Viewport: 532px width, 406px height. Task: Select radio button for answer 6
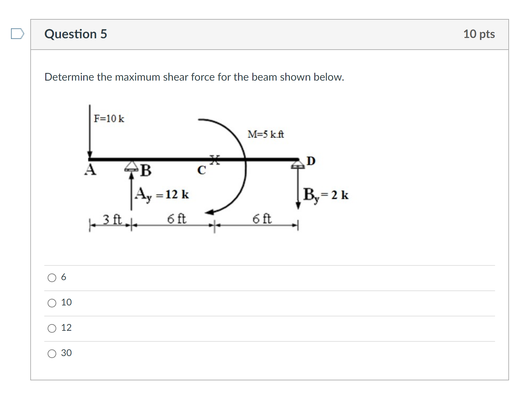(x=52, y=277)
